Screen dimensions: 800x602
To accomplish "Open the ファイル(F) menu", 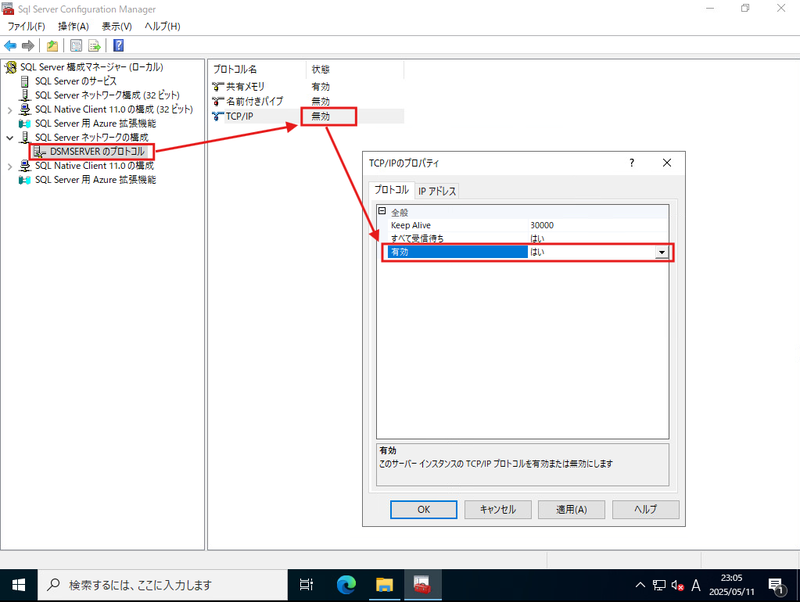I will point(27,27).
